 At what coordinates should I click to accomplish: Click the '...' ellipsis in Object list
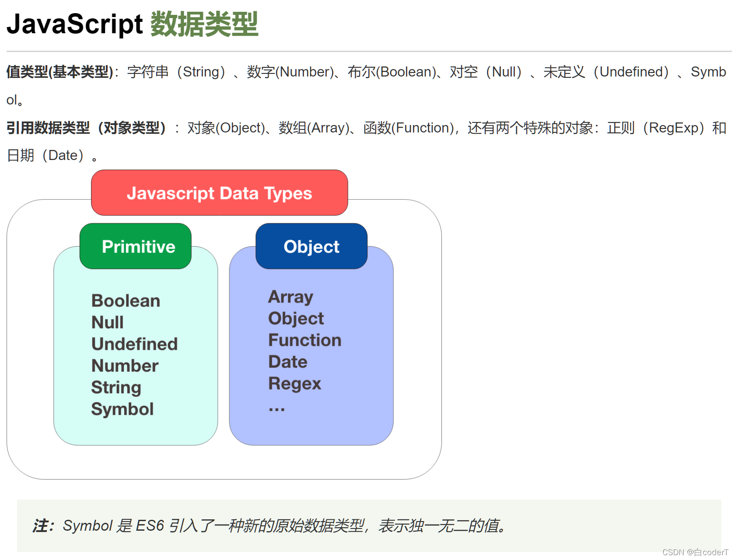pyautogui.click(x=277, y=409)
